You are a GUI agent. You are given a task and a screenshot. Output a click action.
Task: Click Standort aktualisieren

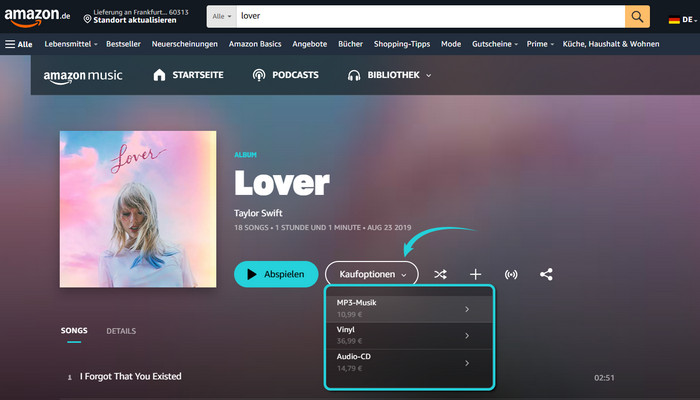click(x=135, y=21)
